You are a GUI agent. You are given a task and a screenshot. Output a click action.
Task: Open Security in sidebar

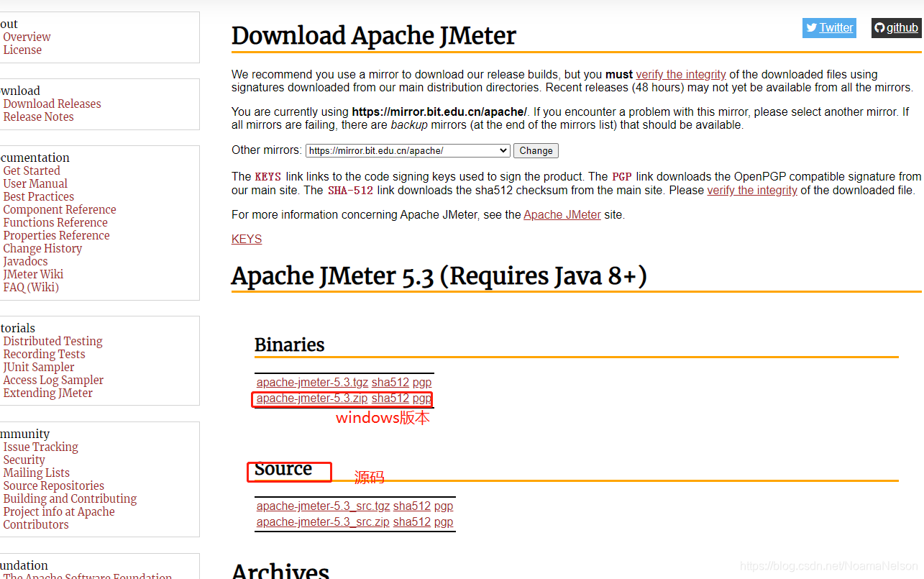click(24, 460)
